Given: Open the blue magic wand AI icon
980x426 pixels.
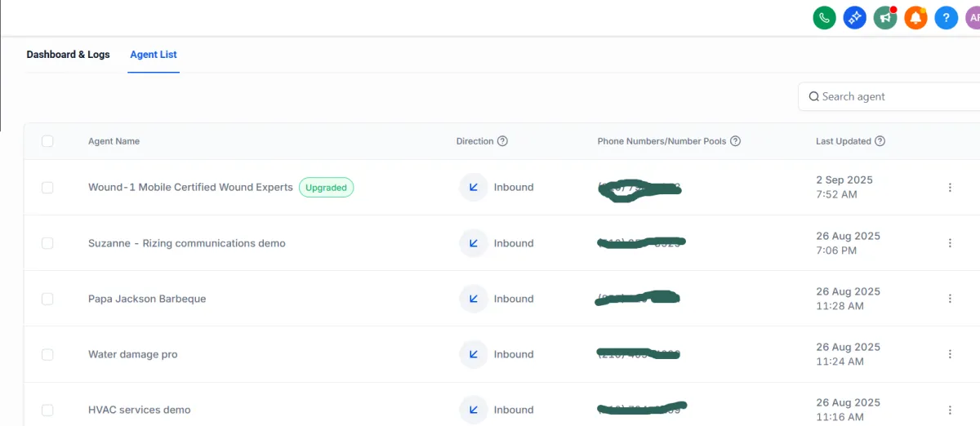Looking at the screenshot, I should click(x=854, y=17).
